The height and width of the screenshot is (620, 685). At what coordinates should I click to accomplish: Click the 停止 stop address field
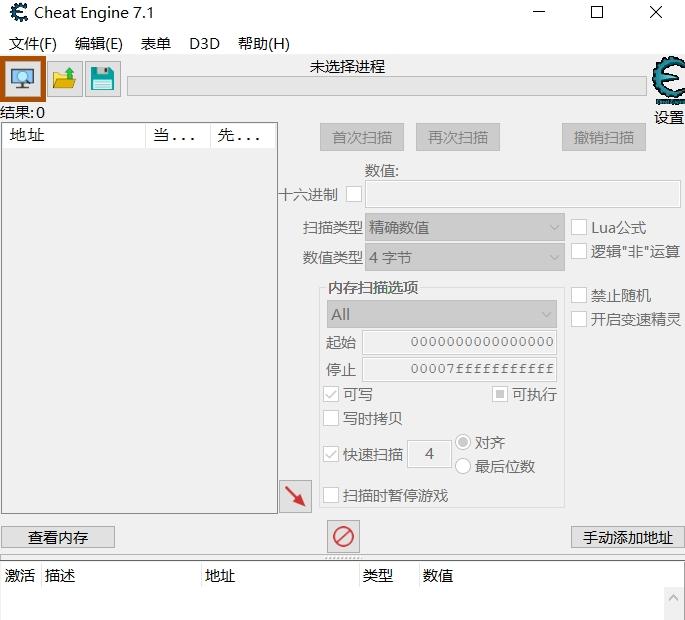pyautogui.click(x=460, y=369)
